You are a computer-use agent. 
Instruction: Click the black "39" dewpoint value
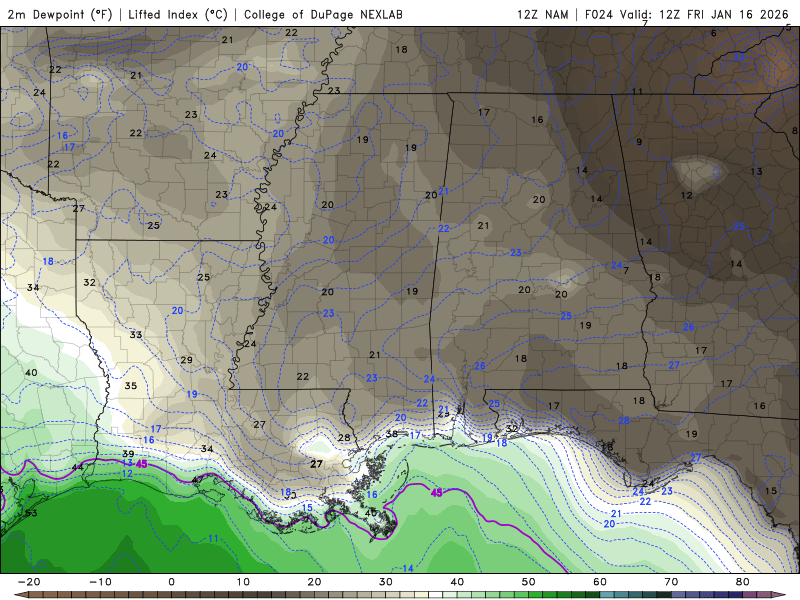[x=128, y=454]
